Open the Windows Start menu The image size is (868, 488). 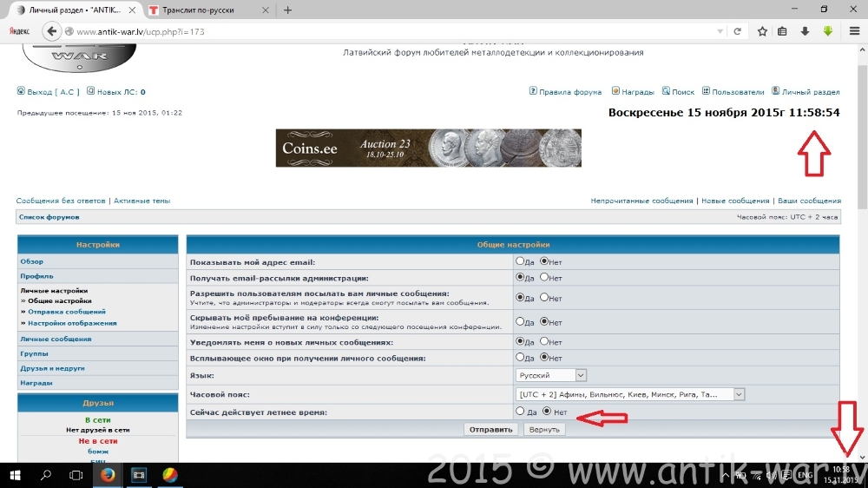15,475
